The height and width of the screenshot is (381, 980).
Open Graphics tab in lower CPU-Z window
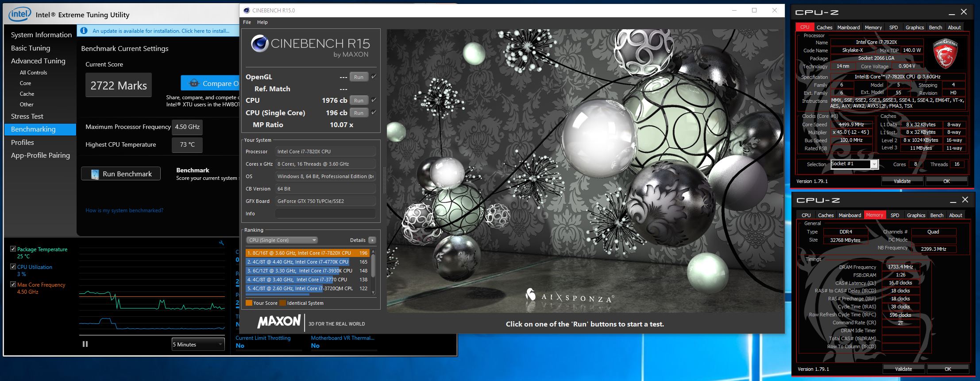(x=916, y=215)
